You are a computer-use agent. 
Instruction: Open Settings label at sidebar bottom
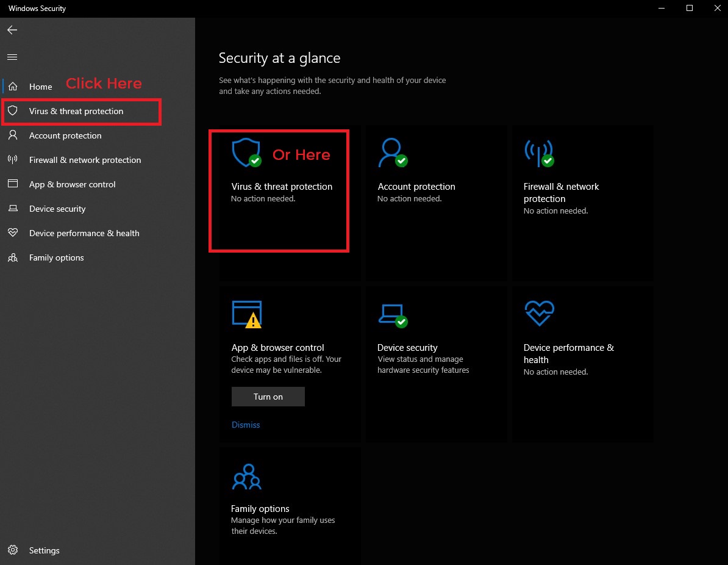point(44,550)
